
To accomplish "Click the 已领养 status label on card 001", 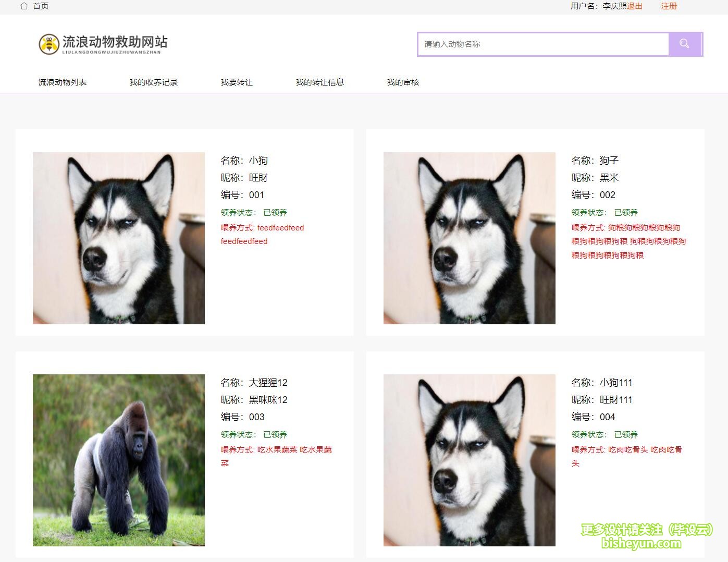I will tap(275, 212).
